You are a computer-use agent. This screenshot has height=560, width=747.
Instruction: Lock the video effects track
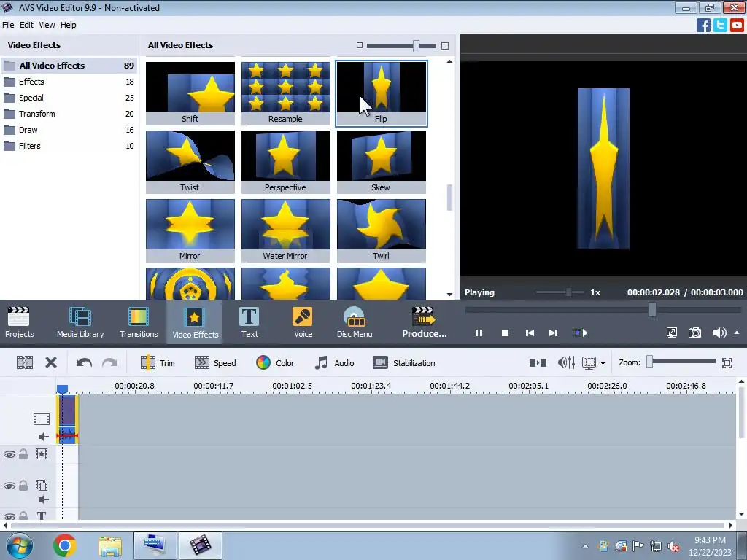click(x=23, y=454)
